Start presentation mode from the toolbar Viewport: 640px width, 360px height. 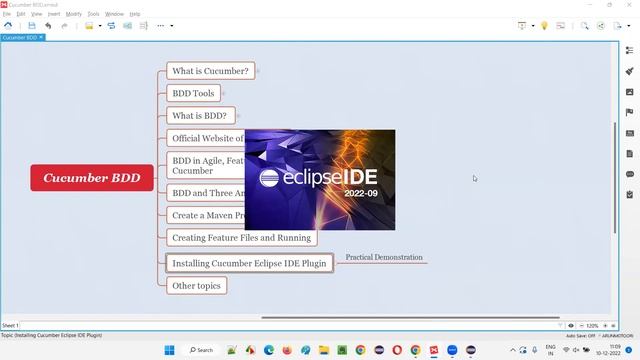coord(522,26)
